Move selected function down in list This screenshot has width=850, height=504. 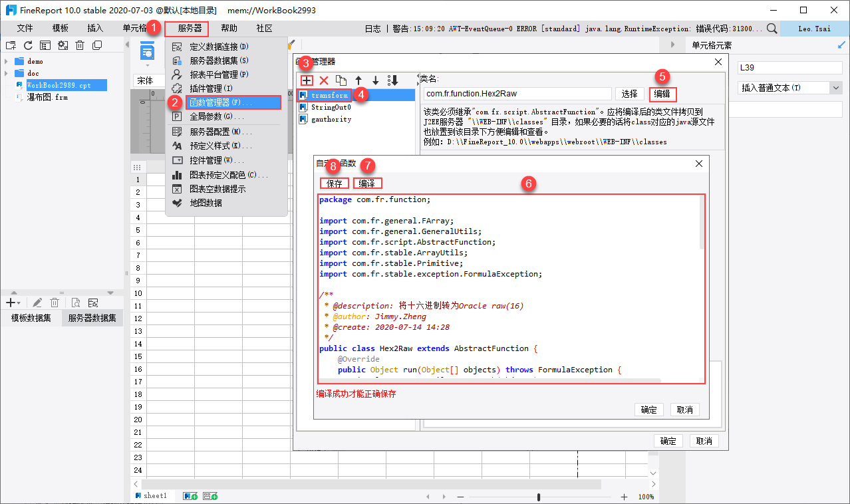tap(375, 80)
